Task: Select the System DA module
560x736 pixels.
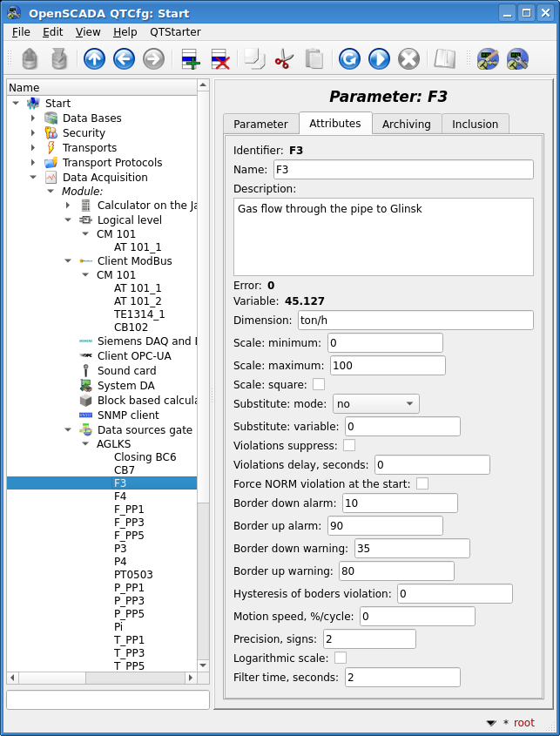Action: tap(125, 385)
